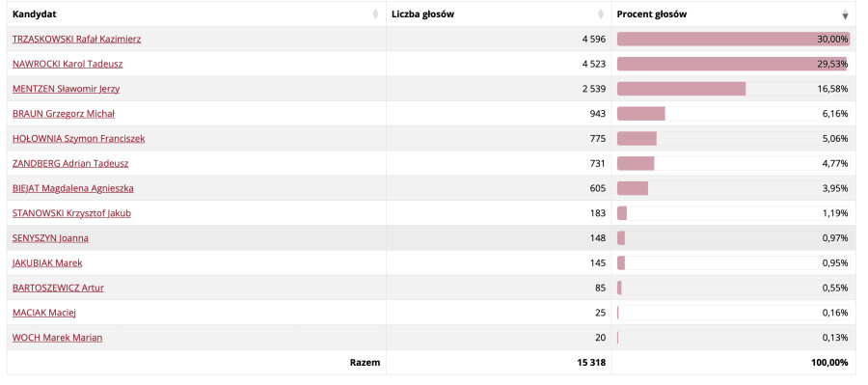Open JAKUBIAK Marek link
This screenshot has height=385, width=868.
click(x=47, y=263)
